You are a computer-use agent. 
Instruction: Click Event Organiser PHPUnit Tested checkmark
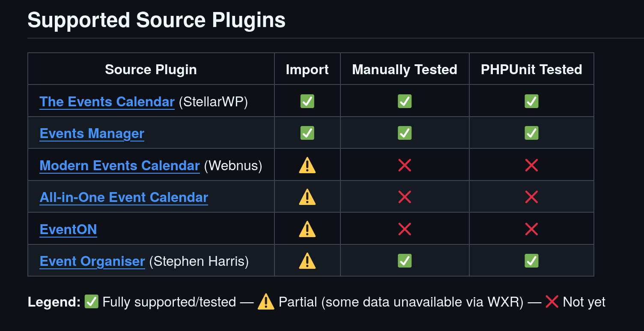pyautogui.click(x=531, y=261)
